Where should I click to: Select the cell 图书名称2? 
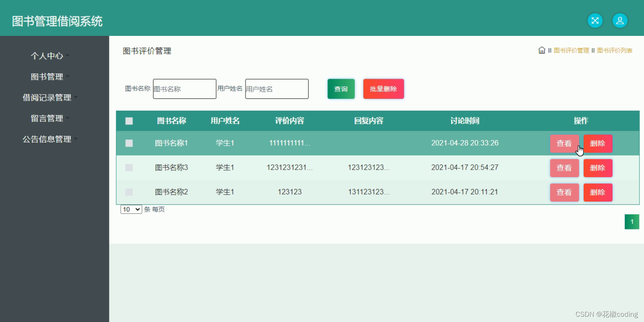[x=171, y=192]
